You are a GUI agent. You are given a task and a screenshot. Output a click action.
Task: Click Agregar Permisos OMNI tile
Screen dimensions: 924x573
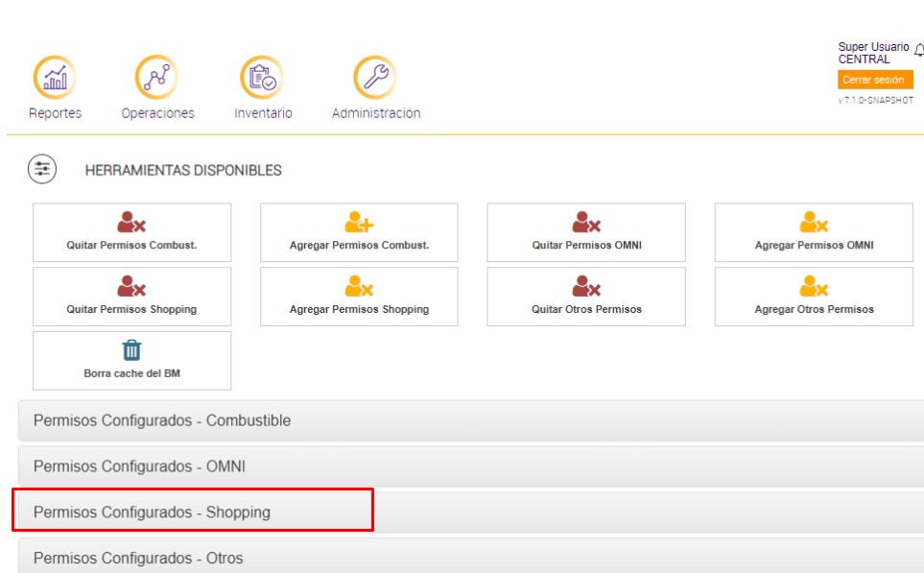[x=814, y=232]
